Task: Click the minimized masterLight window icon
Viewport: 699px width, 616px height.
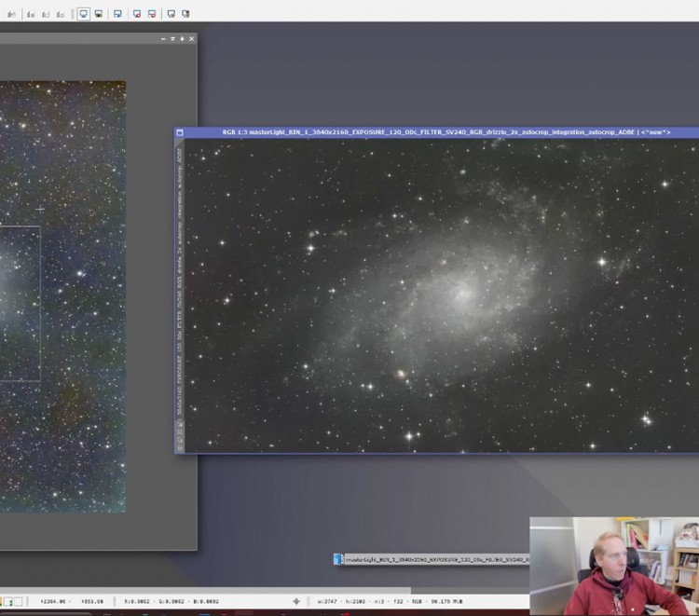Action: coord(339,559)
